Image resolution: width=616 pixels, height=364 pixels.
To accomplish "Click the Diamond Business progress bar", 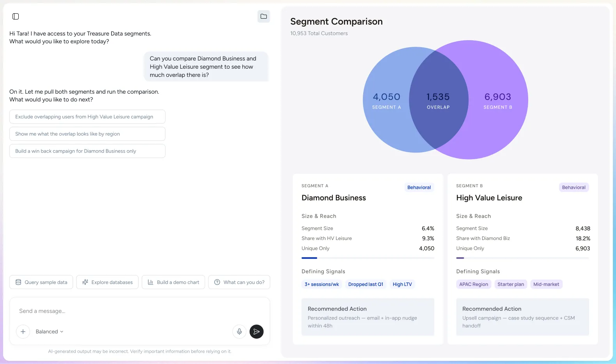I will [x=367, y=258].
